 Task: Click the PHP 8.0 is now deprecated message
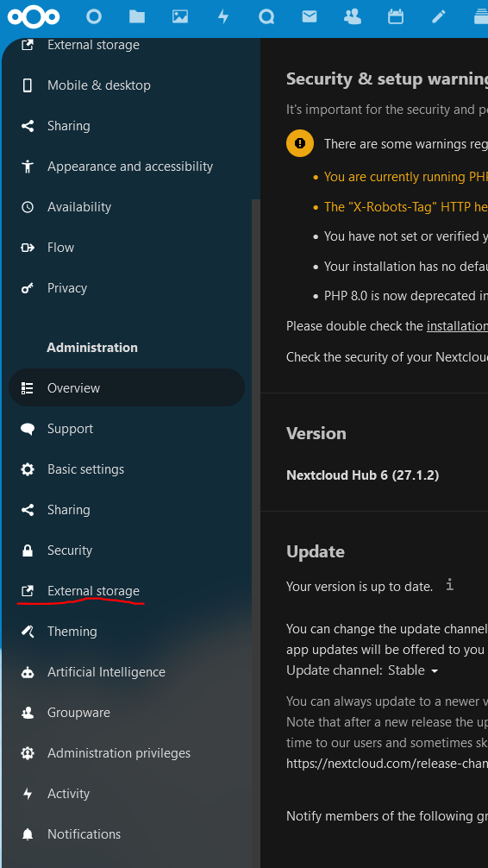coord(405,296)
